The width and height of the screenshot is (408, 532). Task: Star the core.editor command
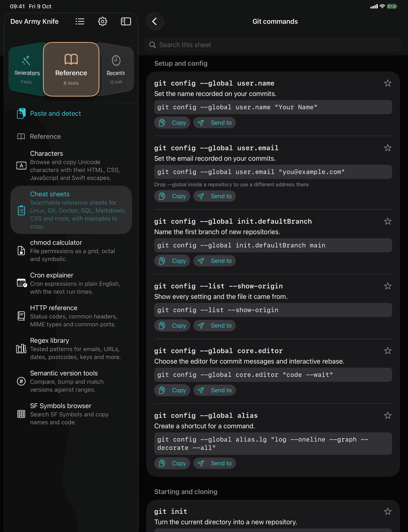(x=388, y=351)
